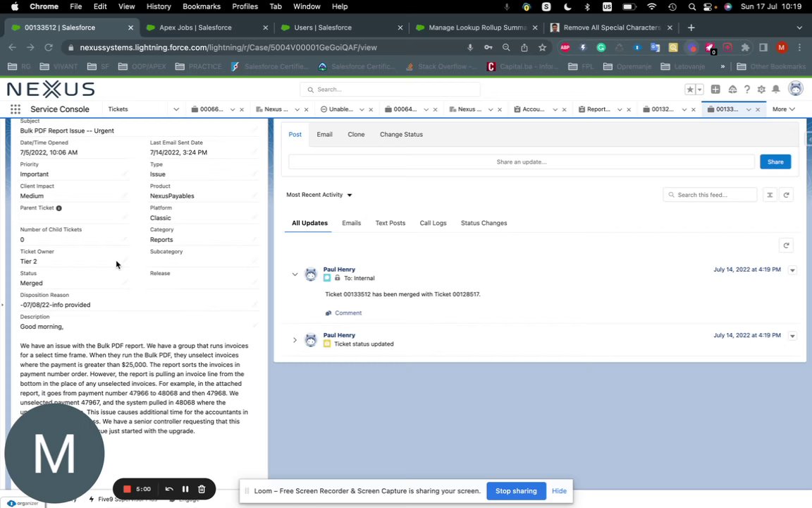Edit the Priority field pencil icon
The height and width of the screenshot is (508, 812).
[x=124, y=174]
